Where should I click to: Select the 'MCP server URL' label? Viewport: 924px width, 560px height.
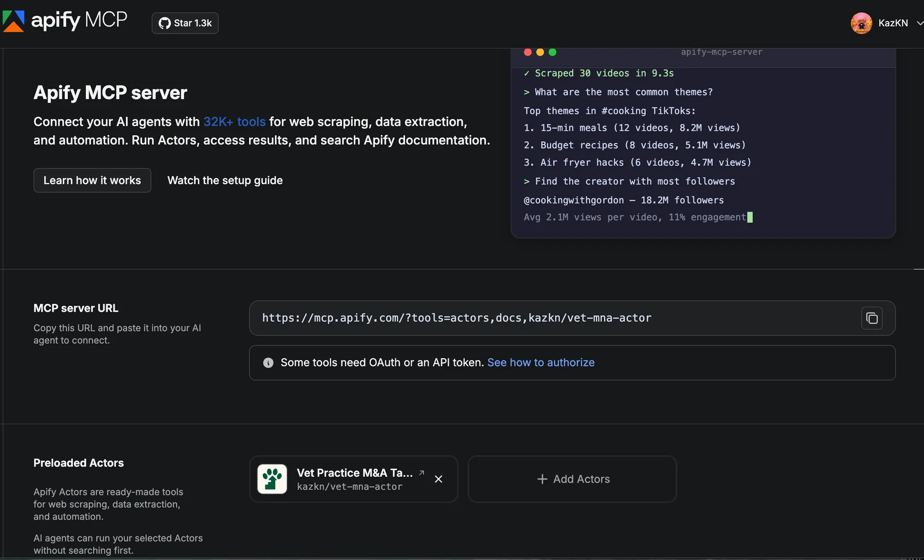pyautogui.click(x=76, y=308)
